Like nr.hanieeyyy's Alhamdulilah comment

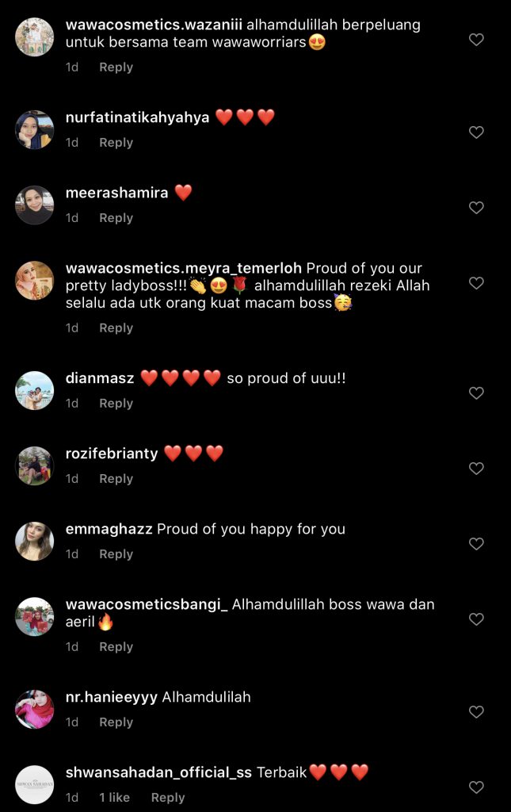[x=476, y=712]
